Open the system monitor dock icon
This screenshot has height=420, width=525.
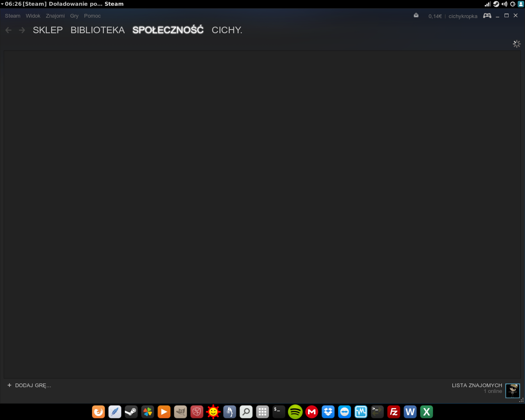click(361, 411)
